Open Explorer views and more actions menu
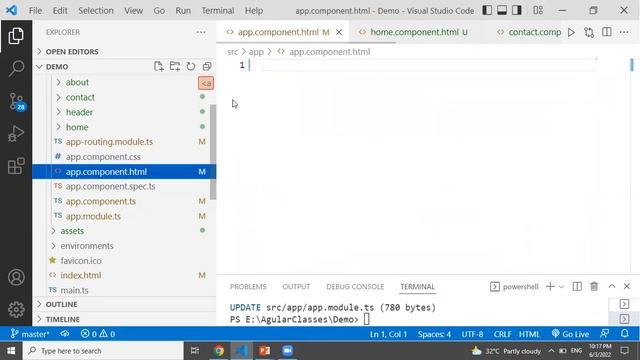This screenshot has height=360, width=640. (201, 32)
